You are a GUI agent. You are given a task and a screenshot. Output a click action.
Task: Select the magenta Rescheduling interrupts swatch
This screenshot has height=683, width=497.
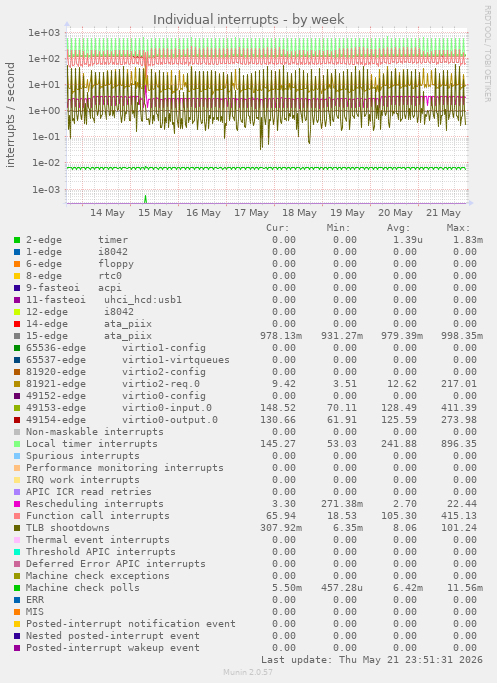(x=17, y=504)
